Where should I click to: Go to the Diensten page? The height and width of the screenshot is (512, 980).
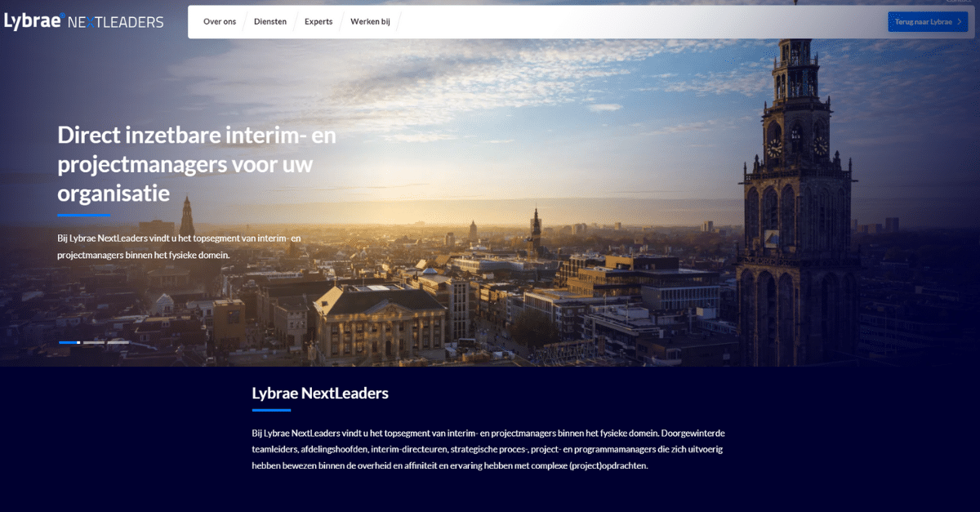(270, 22)
